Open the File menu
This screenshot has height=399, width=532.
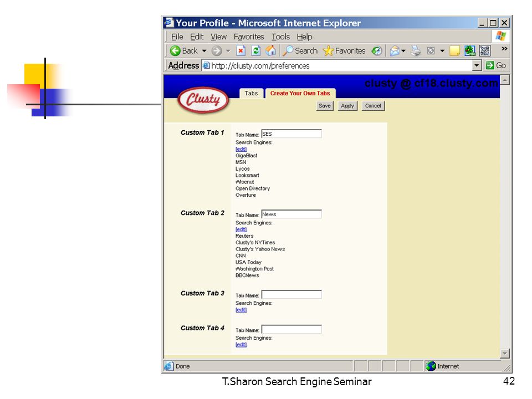[x=177, y=37]
